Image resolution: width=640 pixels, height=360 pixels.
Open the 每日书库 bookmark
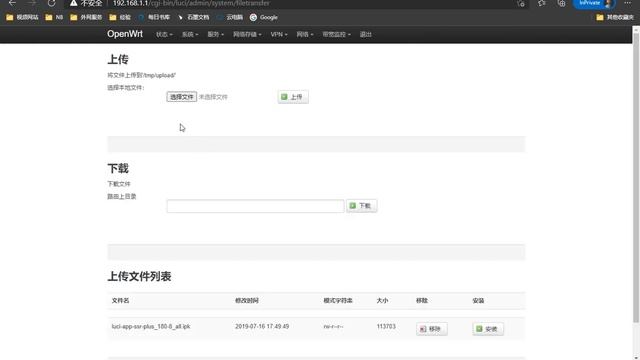(x=154, y=17)
